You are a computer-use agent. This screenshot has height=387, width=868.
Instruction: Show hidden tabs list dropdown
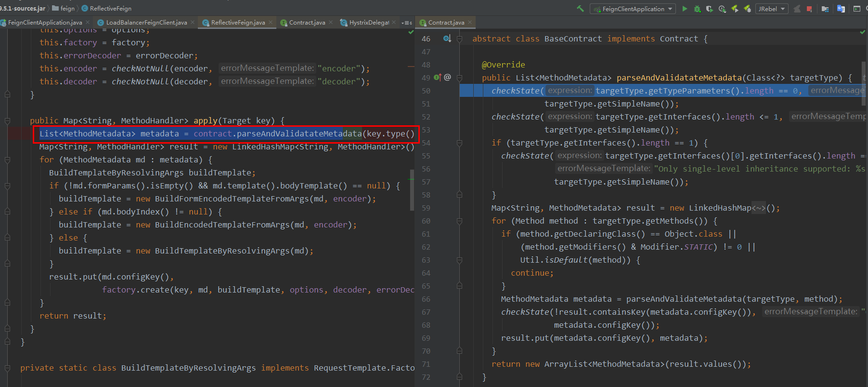click(407, 23)
